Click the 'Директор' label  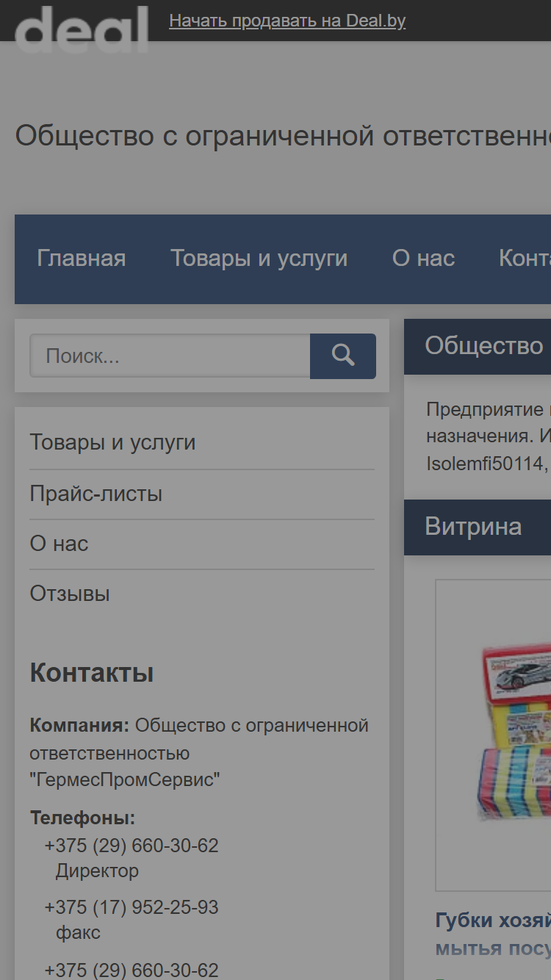(97, 871)
